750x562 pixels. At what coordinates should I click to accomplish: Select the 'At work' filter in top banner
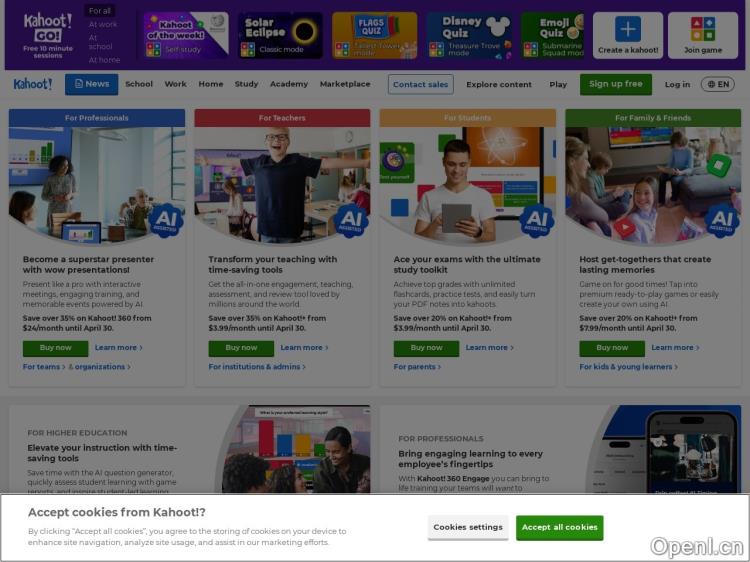103,24
